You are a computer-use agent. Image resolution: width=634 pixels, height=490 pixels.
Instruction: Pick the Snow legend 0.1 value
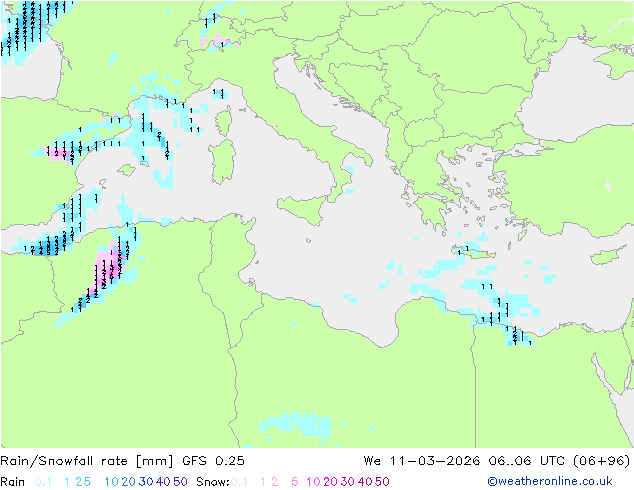pyautogui.click(x=239, y=482)
